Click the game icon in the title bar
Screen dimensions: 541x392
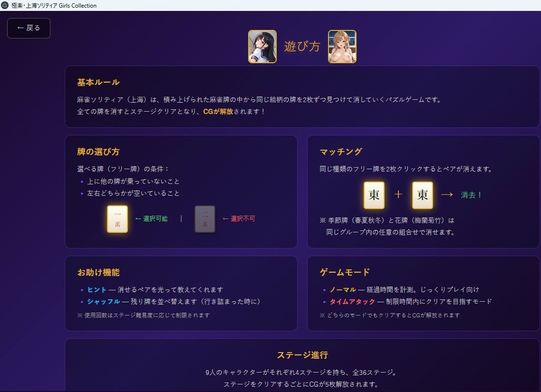click(x=5, y=5)
